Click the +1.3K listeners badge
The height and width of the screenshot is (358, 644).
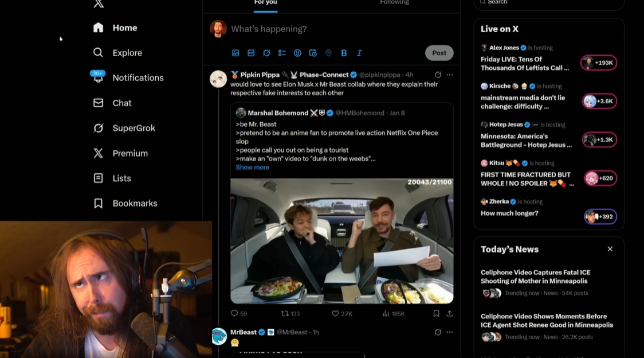(600, 139)
